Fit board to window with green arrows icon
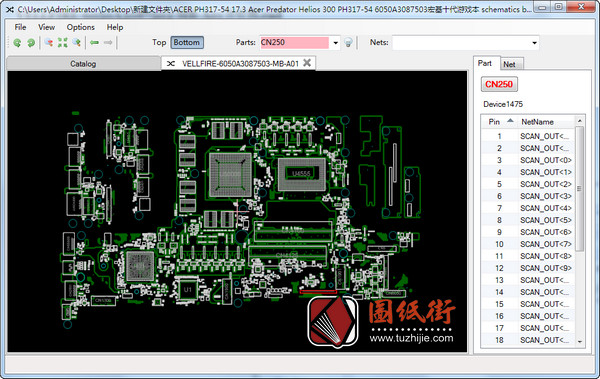 pos(63,42)
